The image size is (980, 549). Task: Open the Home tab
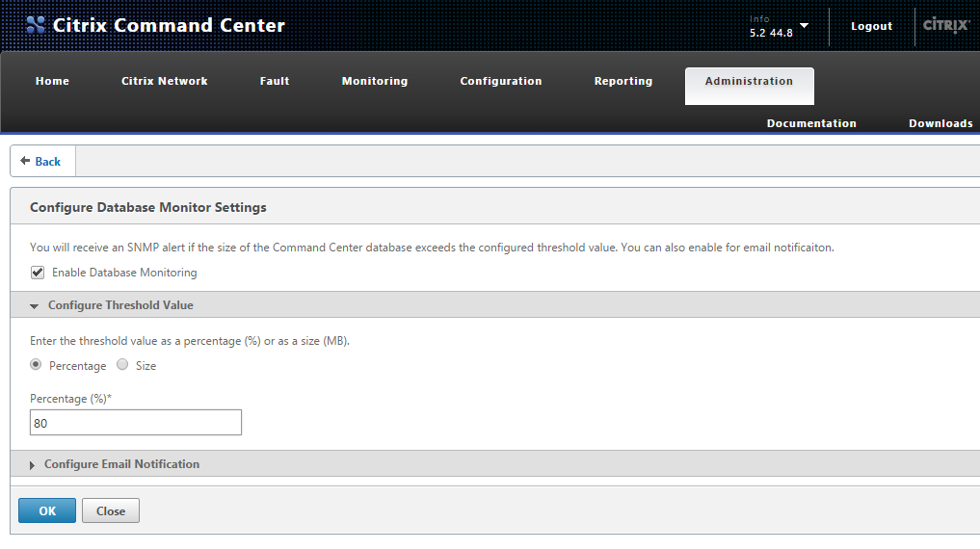point(52,81)
